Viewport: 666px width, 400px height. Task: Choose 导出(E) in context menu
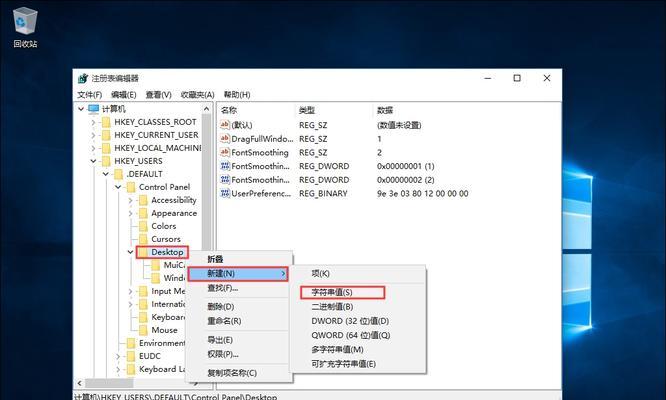240,340
